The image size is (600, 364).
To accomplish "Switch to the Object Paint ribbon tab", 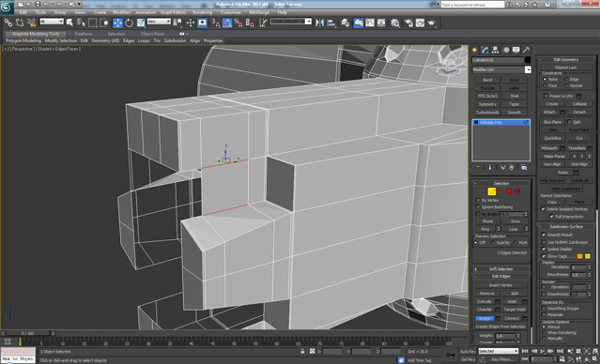I will [152, 34].
